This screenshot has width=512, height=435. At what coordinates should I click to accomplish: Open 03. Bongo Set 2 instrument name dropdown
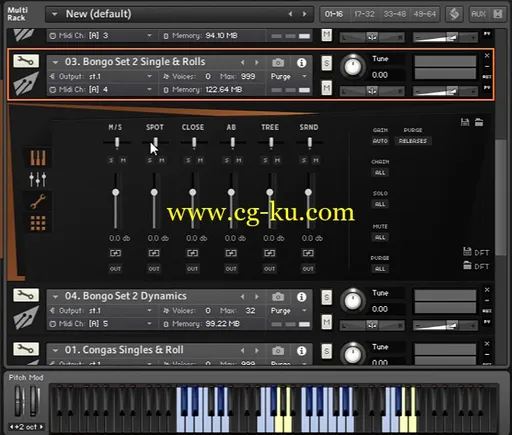pyautogui.click(x=55, y=62)
